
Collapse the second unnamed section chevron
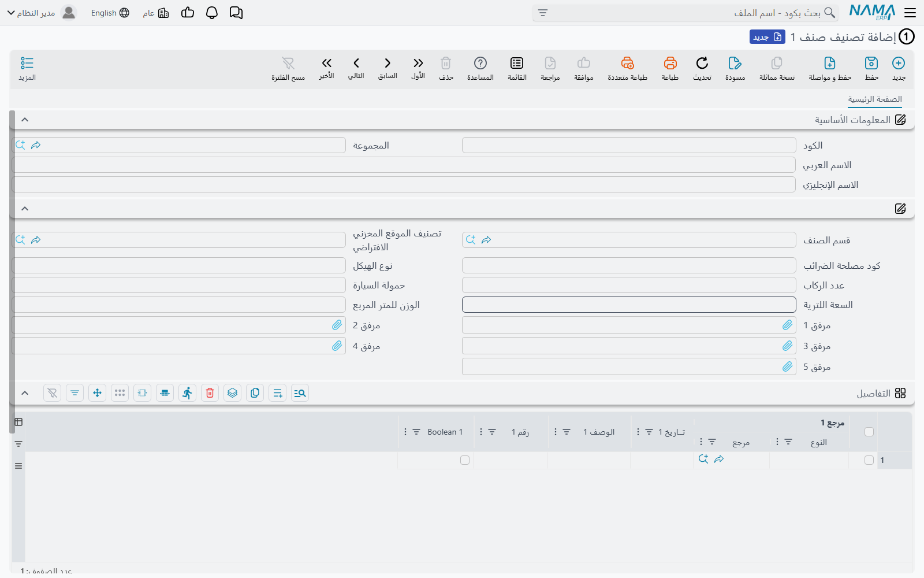[x=25, y=209]
